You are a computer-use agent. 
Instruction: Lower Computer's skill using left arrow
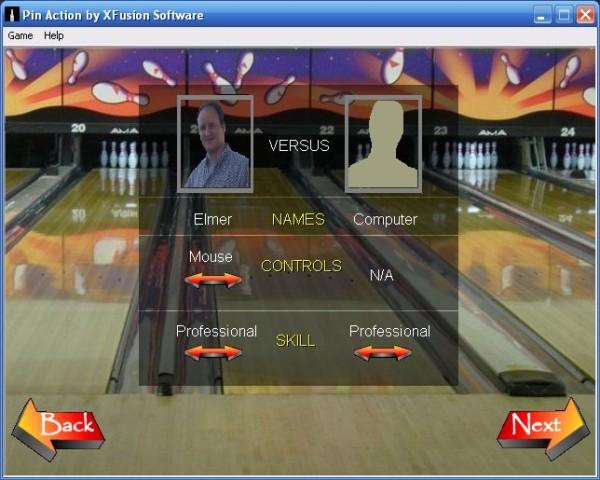point(365,353)
